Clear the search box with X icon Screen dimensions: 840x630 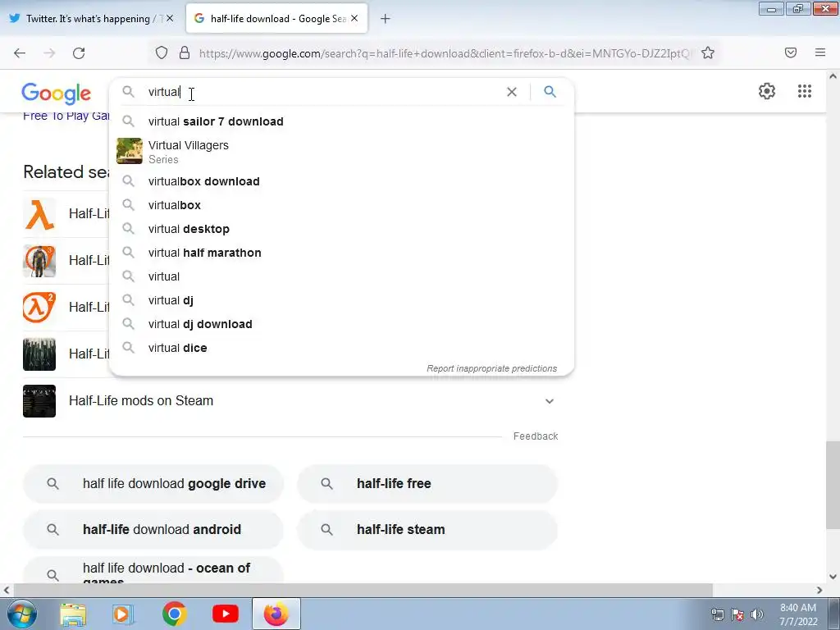512,92
